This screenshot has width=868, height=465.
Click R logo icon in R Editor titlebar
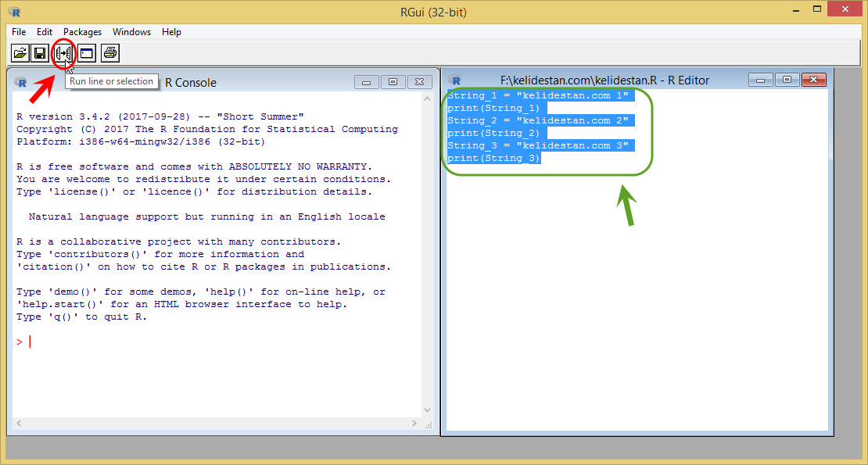coord(454,80)
